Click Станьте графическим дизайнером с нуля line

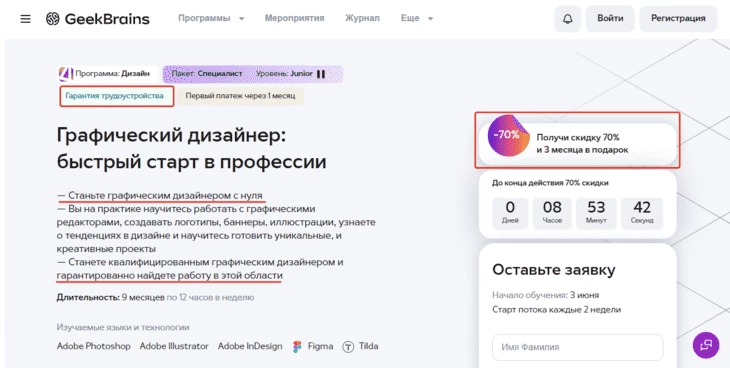(x=160, y=195)
